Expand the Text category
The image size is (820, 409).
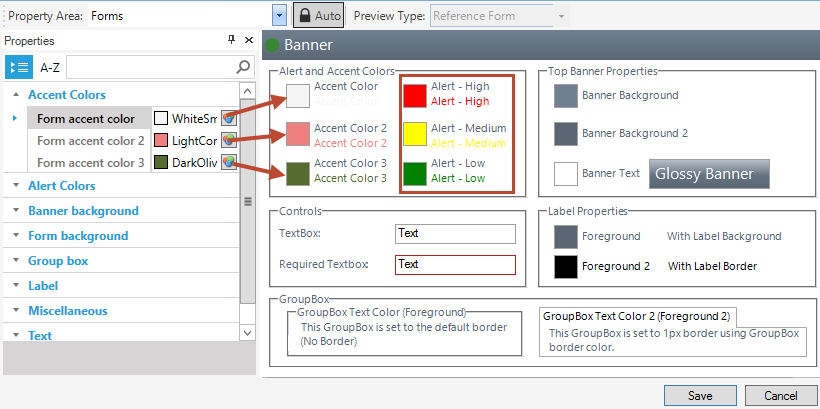click(x=16, y=335)
